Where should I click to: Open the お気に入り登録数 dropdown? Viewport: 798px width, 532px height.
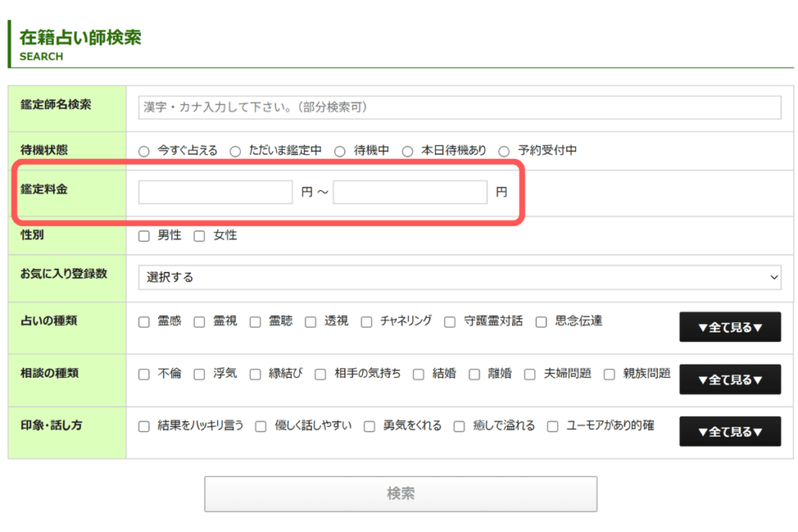click(458, 277)
